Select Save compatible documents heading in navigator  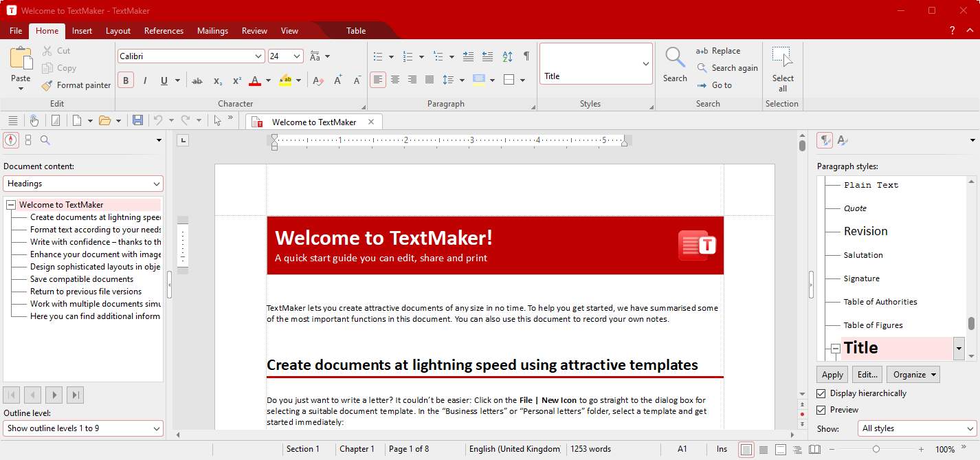(x=82, y=279)
